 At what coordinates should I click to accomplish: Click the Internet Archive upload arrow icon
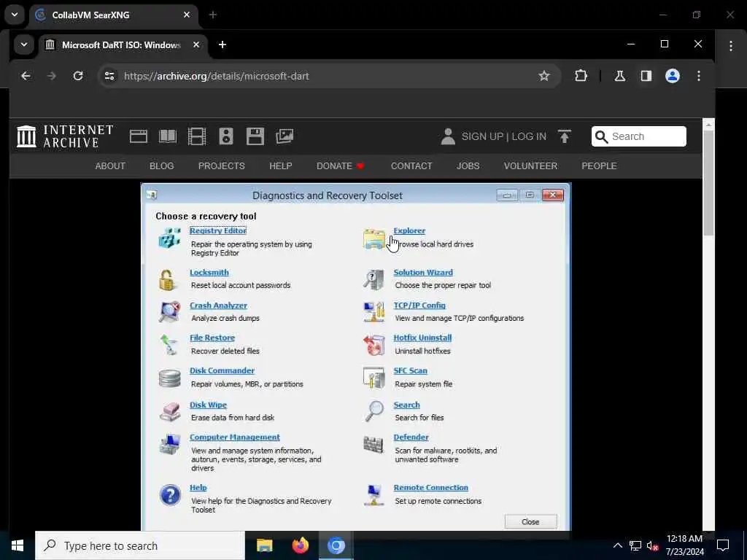[565, 136]
